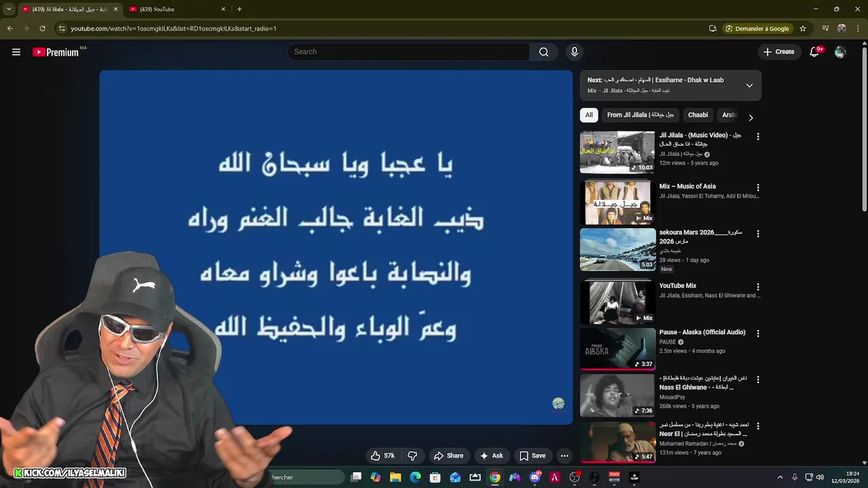Click the Ask button
Screen dimensions: 868x488
492,455
